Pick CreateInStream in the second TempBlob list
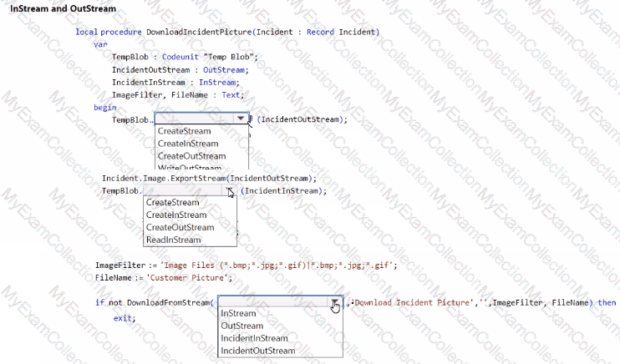Viewport: 620px width, 364px height. tap(175, 215)
